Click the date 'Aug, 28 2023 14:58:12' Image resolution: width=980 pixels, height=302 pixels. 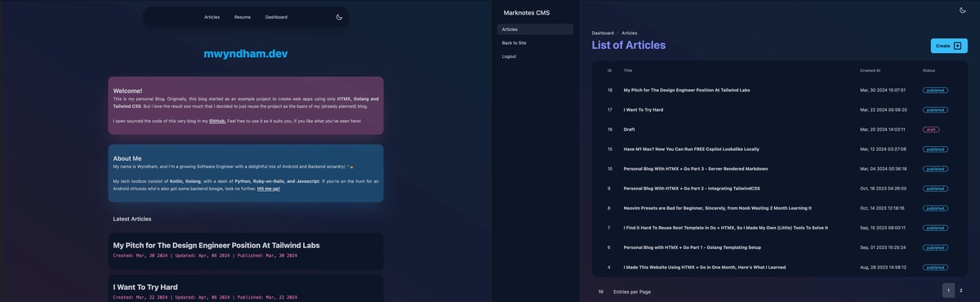[x=883, y=267]
